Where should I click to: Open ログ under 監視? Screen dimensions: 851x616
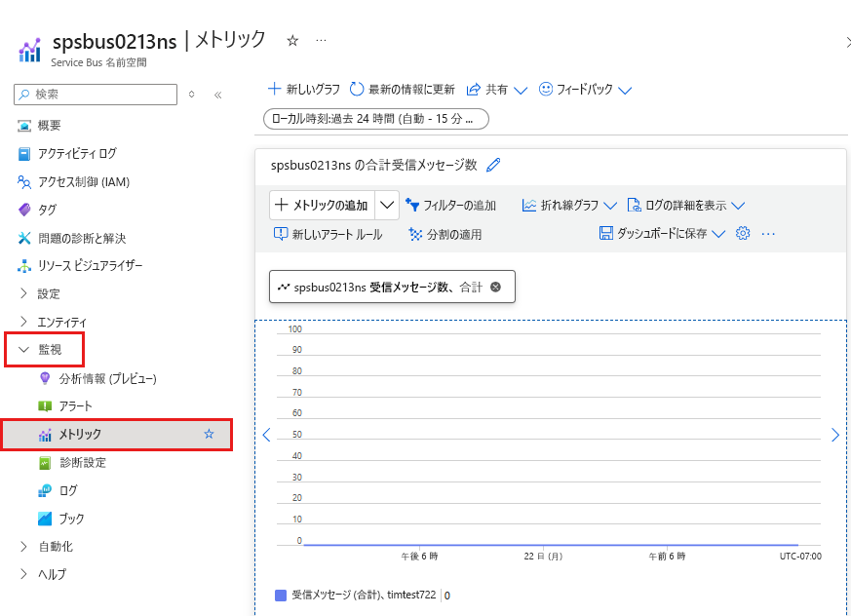coord(58,490)
